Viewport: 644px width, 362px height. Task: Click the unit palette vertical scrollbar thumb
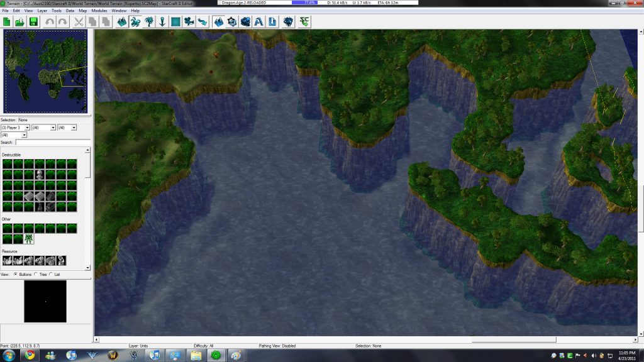click(87, 165)
